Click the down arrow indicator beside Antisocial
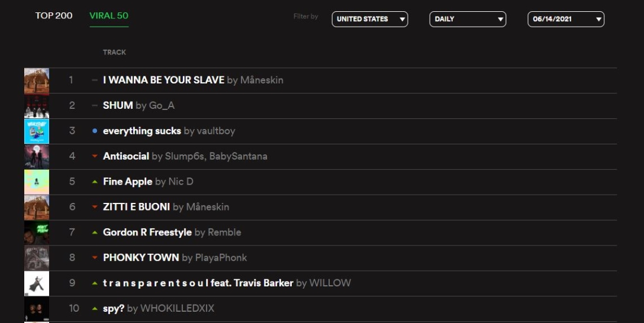The image size is (644, 323). pyautogui.click(x=95, y=157)
